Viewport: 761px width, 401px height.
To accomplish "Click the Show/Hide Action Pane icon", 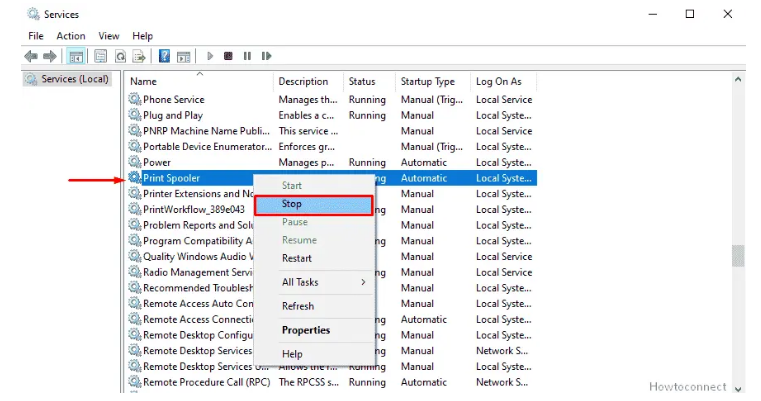I will (183, 56).
